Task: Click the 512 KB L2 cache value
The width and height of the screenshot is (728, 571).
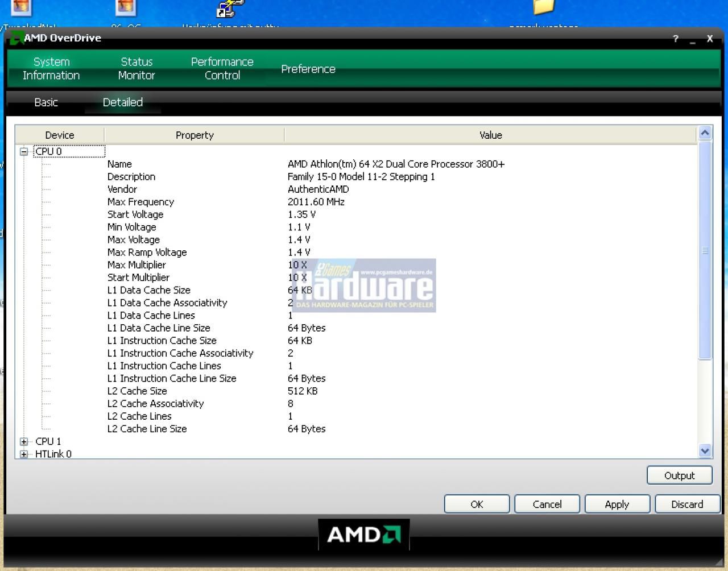Action: pyautogui.click(x=303, y=391)
